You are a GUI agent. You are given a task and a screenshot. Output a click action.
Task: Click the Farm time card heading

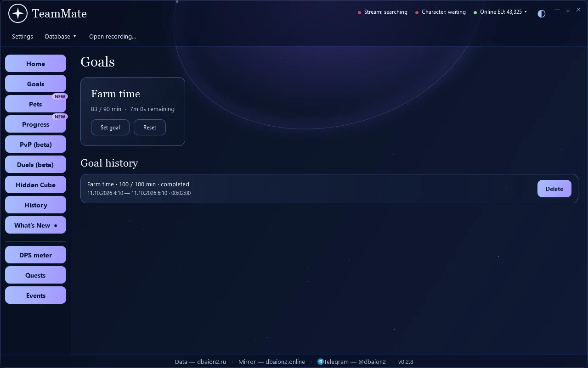[115, 94]
